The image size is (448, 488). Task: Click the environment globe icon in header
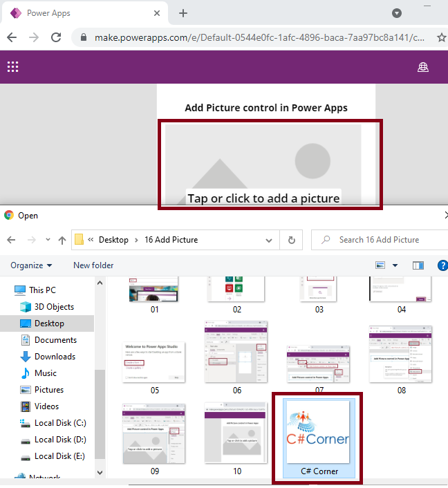[x=423, y=67]
